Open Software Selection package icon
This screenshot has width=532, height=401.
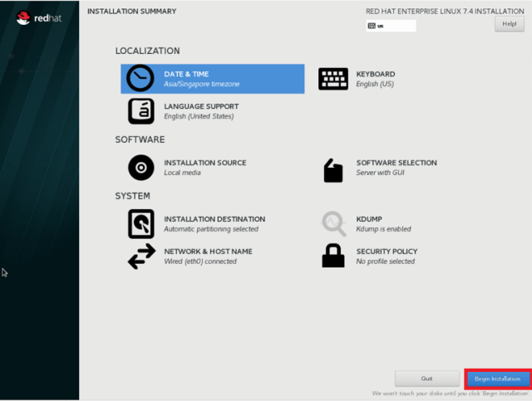pyautogui.click(x=333, y=170)
